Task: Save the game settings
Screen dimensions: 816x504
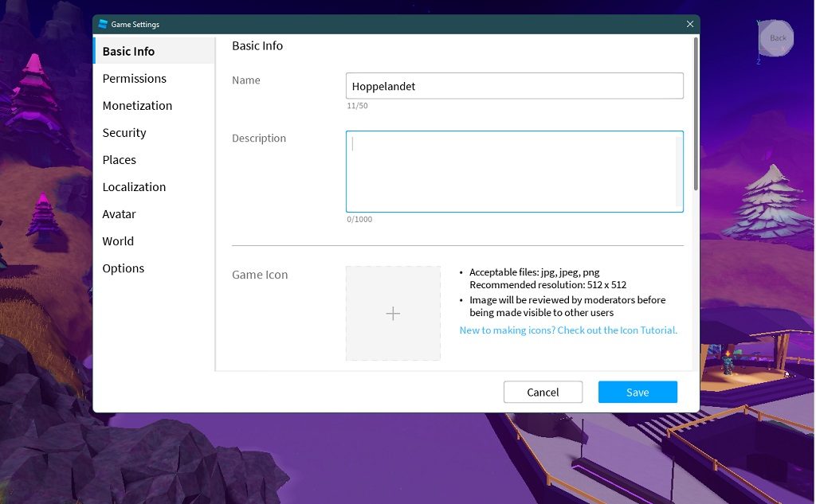Action: click(x=637, y=392)
